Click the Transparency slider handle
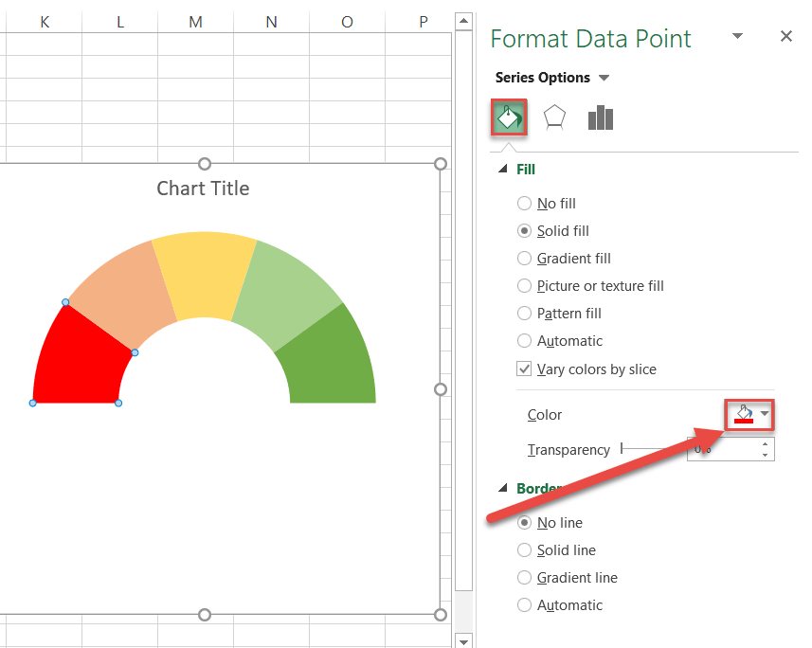Screen dimensions: 812x648 click(x=622, y=449)
